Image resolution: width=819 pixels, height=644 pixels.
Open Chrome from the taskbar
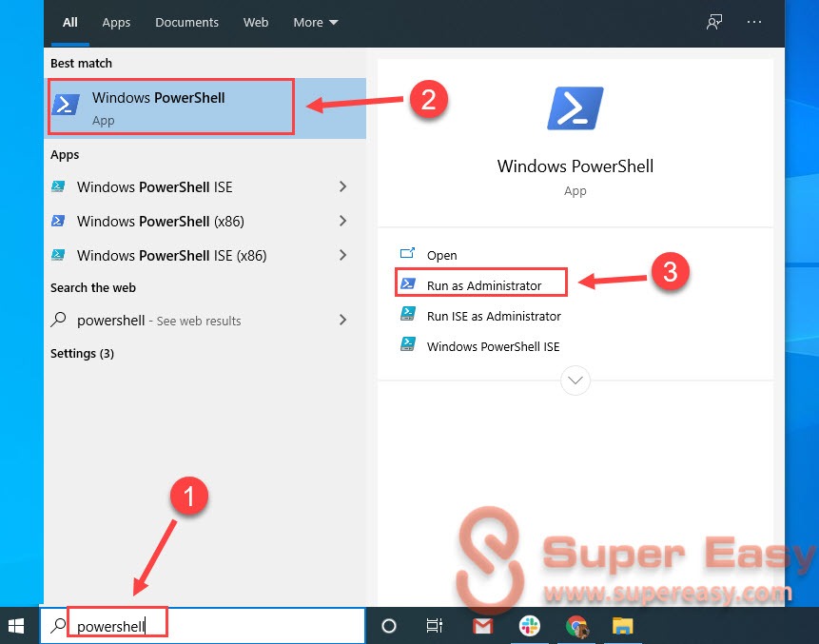pos(576,626)
